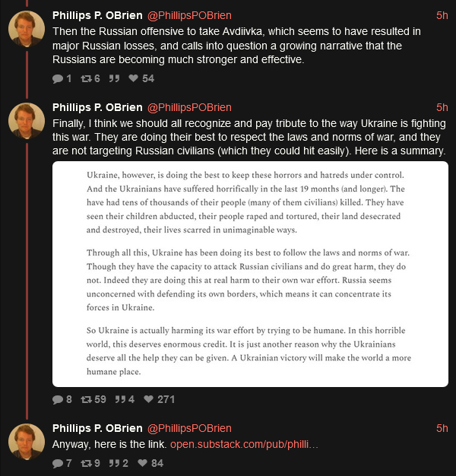Open the 5h timestamp of the link tweet

(x=442, y=429)
